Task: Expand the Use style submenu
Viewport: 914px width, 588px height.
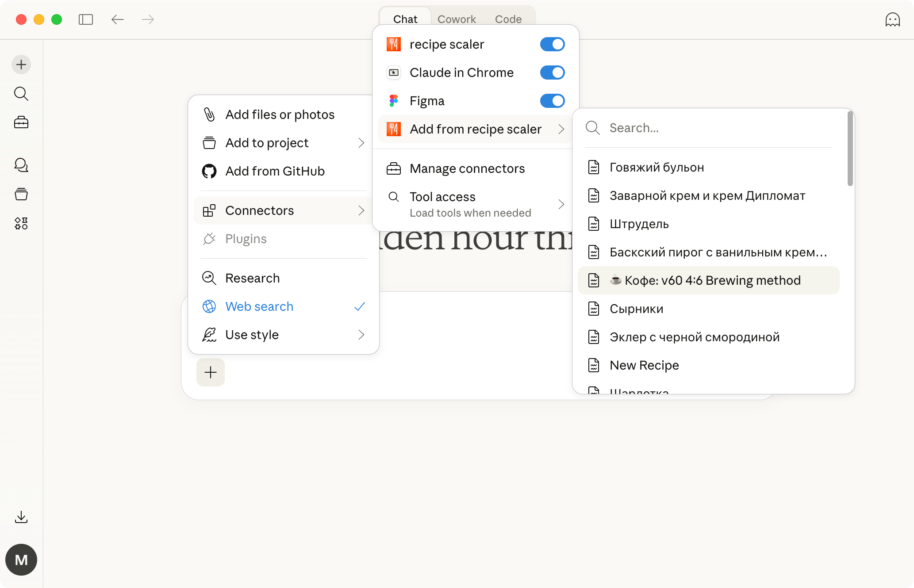Action: (x=283, y=335)
